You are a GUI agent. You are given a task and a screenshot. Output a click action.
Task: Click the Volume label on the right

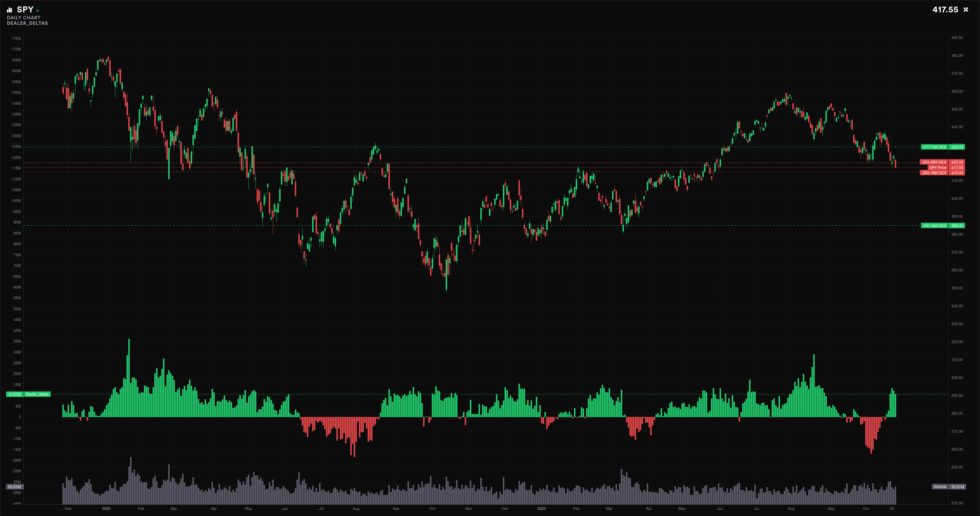pos(940,487)
